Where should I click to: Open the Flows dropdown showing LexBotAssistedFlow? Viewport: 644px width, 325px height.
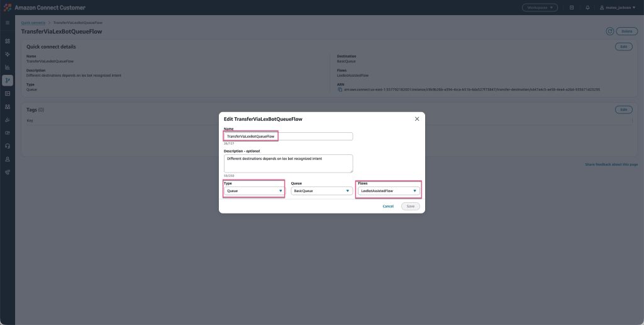[x=389, y=191]
